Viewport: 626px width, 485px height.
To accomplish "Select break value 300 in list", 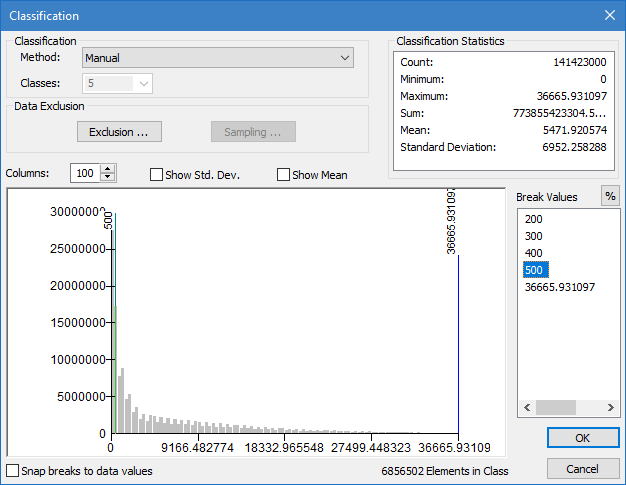I will coord(533,236).
